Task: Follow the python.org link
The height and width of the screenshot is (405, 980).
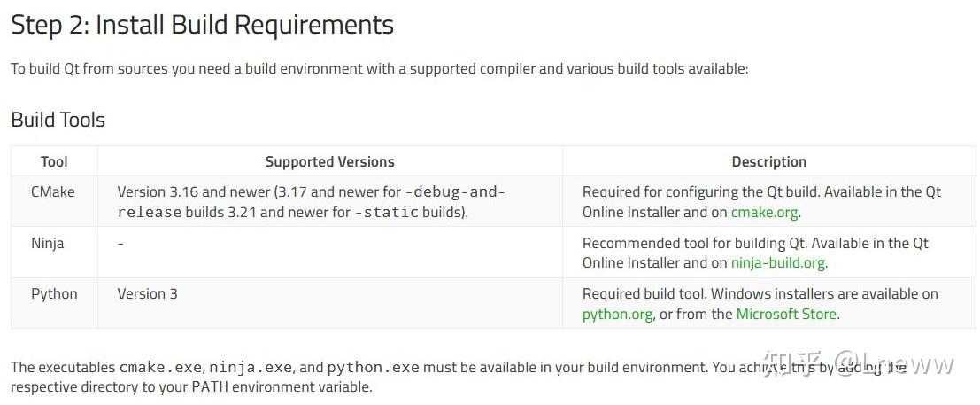Action: [x=617, y=314]
